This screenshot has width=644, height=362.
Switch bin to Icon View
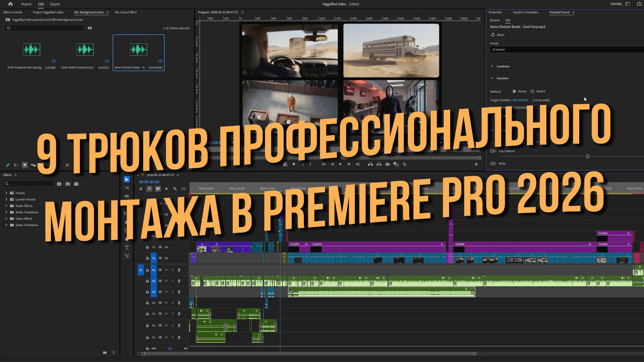point(25,165)
